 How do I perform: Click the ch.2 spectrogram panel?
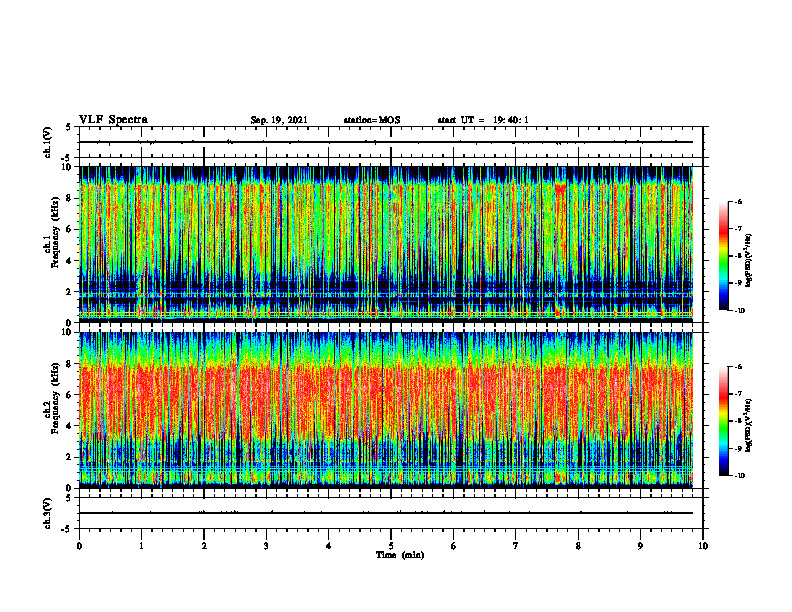pyautogui.click(x=386, y=410)
